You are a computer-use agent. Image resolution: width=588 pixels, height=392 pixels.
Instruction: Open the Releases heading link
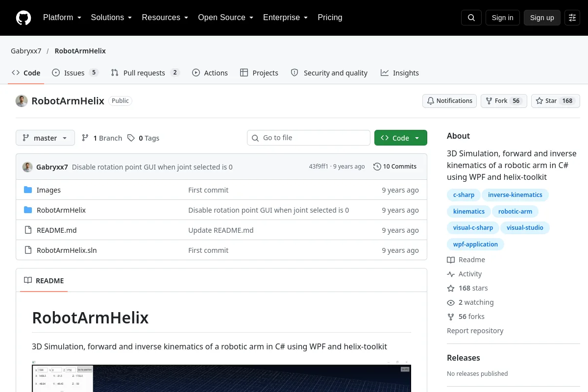click(464, 358)
